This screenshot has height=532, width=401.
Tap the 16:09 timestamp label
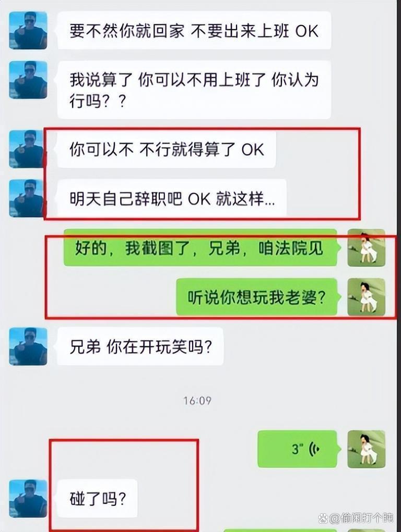(197, 401)
